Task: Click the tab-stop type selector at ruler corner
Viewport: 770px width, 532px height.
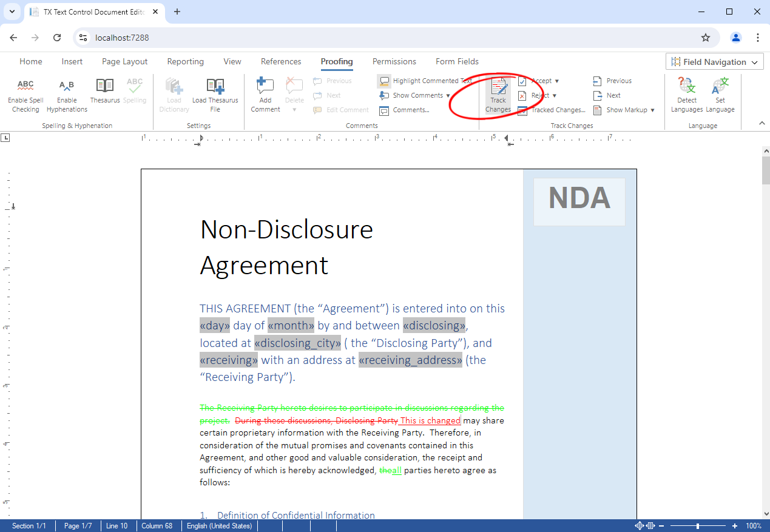Action: click(5, 138)
